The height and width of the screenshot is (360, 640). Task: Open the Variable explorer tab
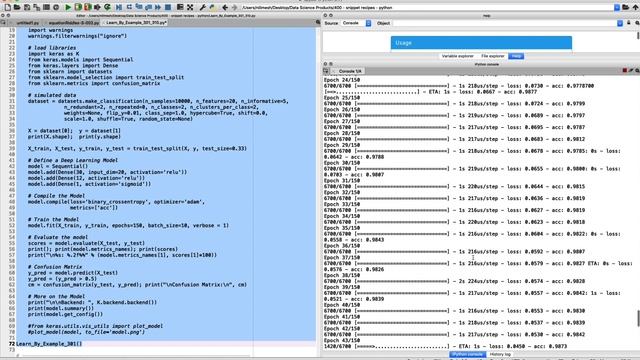(458, 56)
